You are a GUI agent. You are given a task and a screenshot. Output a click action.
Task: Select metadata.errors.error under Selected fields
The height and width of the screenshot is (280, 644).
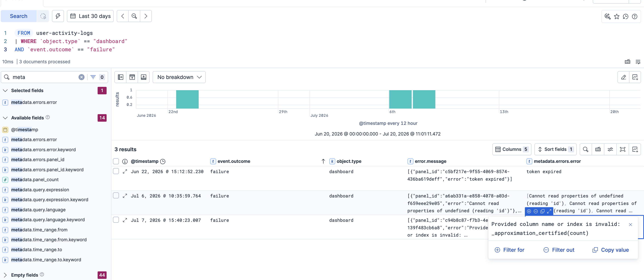coord(34,102)
